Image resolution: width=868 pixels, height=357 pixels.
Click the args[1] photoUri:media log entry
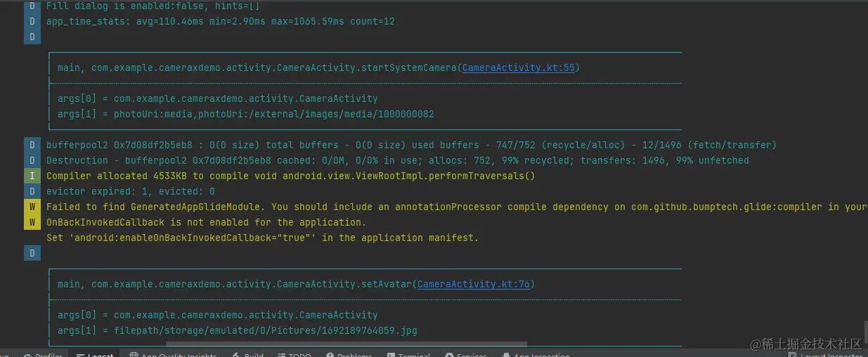246,114
